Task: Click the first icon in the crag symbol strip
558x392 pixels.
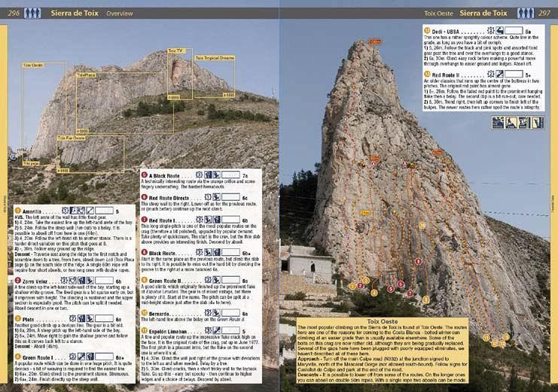Action: (x=498, y=123)
